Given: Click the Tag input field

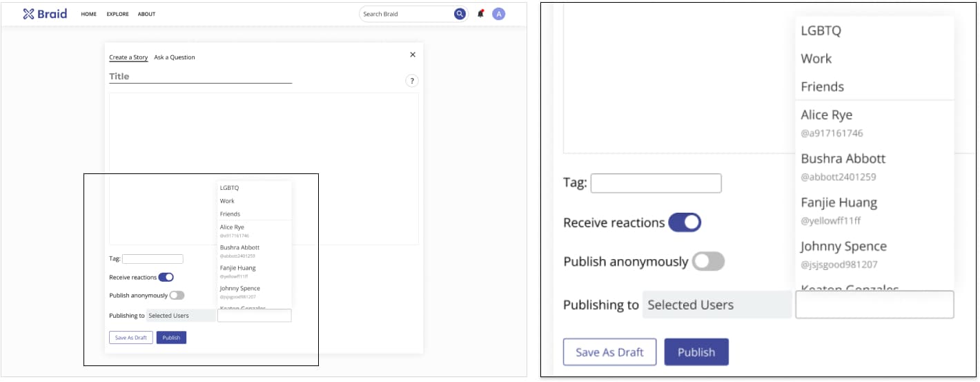Looking at the screenshot, I should (153, 259).
